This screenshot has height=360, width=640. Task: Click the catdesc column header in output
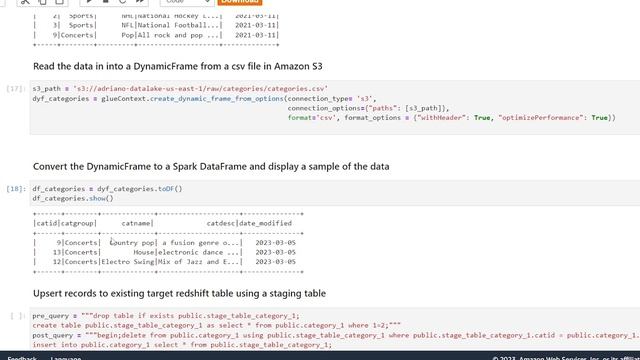tap(220, 223)
